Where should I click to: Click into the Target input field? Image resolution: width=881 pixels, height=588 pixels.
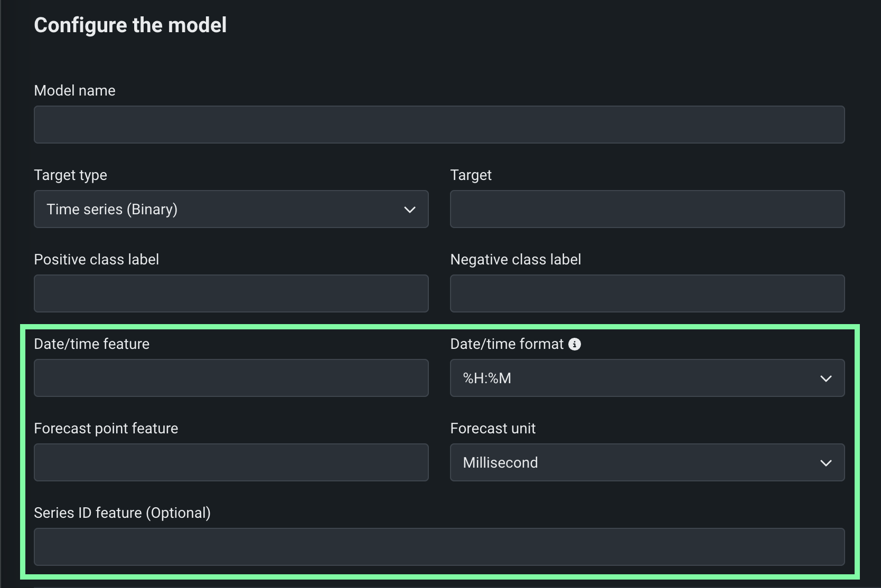click(x=647, y=210)
